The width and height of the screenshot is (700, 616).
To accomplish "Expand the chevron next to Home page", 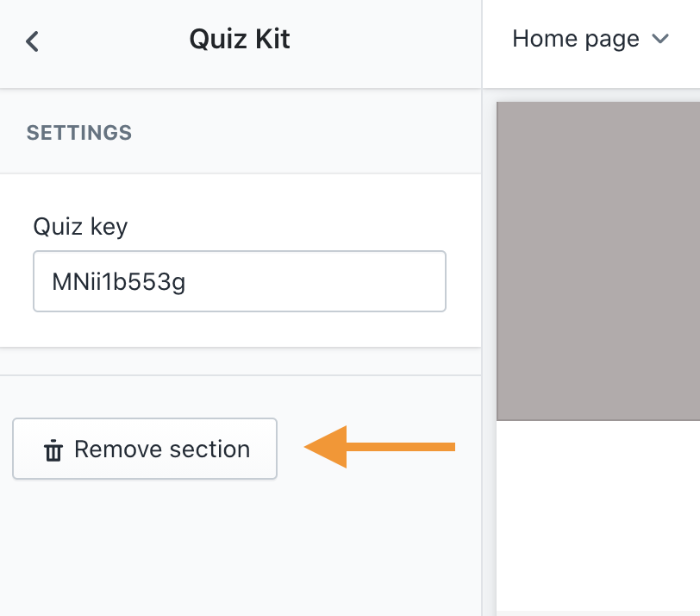I will 660,39.
